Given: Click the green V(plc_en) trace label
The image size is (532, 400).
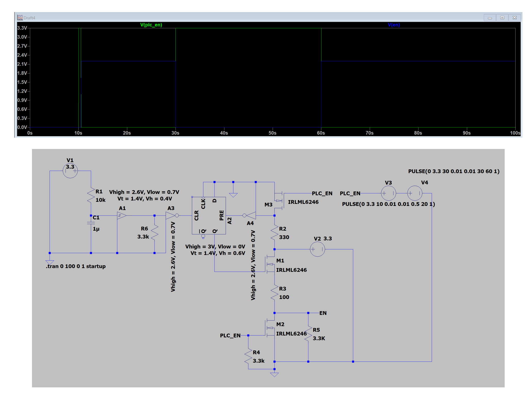Looking at the screenshot, I should coord(151,25).
